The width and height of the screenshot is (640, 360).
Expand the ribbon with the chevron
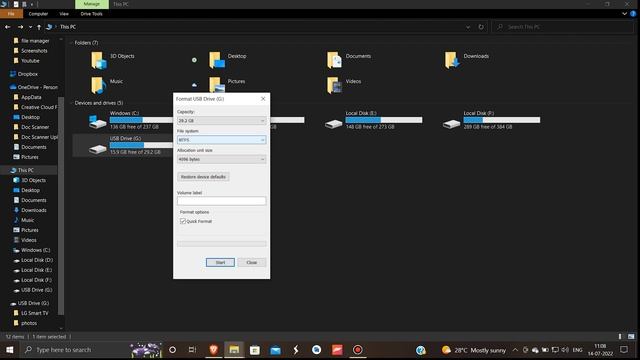click(624, 13)
